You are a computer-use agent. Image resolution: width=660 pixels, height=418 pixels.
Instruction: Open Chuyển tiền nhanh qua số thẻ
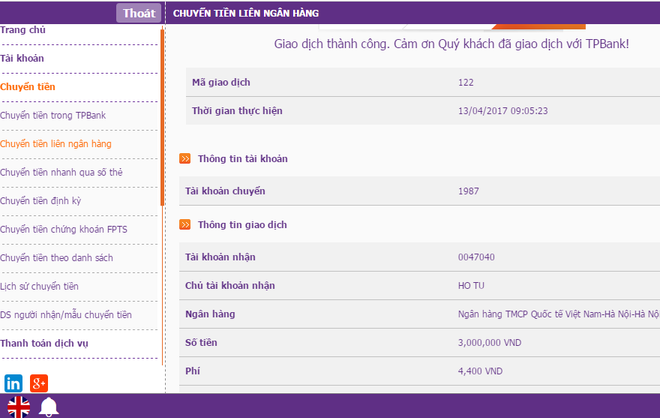coord(61,173)
